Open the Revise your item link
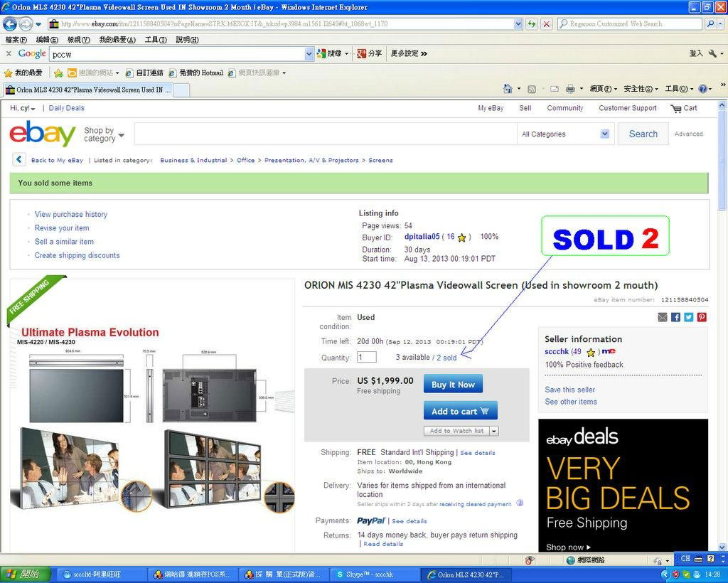Image resolution: width=728 pixels, height=583 pixels. pyautogui.click(x=62, y=228)
